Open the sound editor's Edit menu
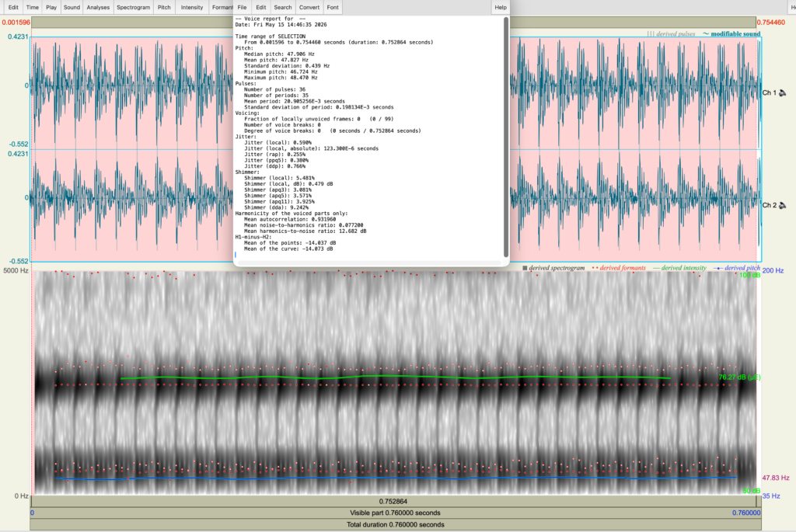 tap(13, 7)
